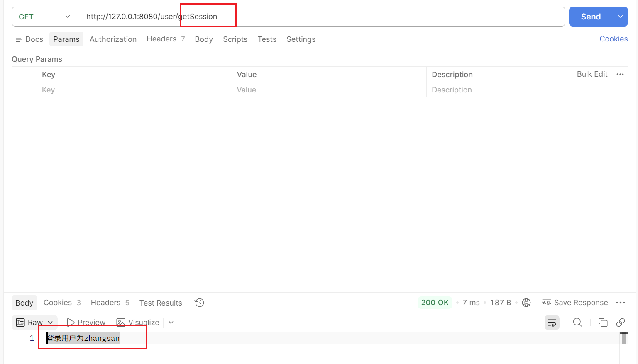Open request Headers tab

[x=166, y=39]
